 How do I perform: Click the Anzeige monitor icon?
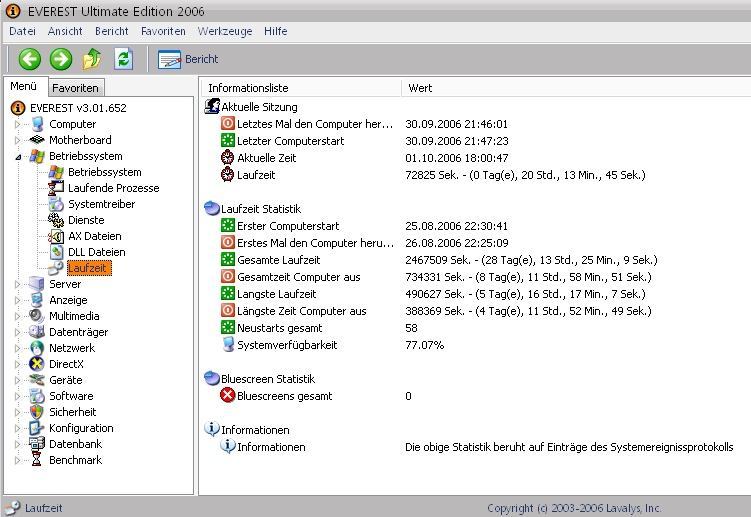point(36,300)
